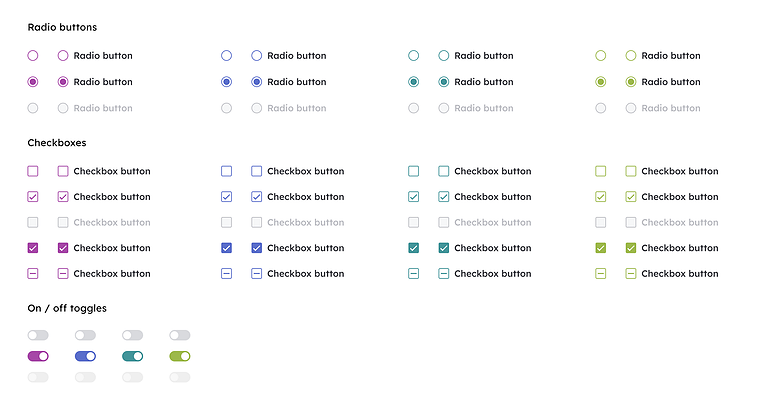Uncheck the filled purple labeled Checkbox button
Viewport: 759px width, 403px height.
pyautogui.click(x=63, y=248)
